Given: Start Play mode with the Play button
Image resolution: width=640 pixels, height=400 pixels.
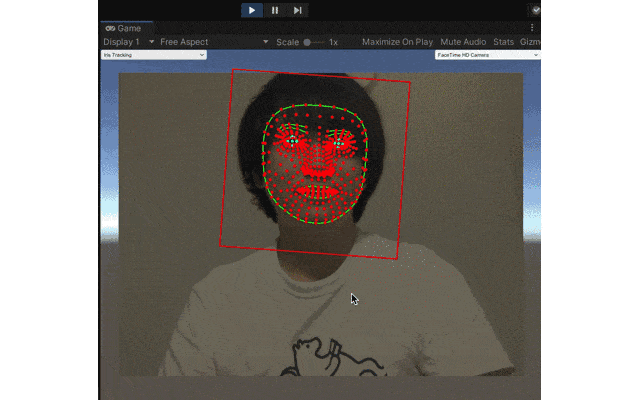Looking at the screenshot, I should click(252, 10).
